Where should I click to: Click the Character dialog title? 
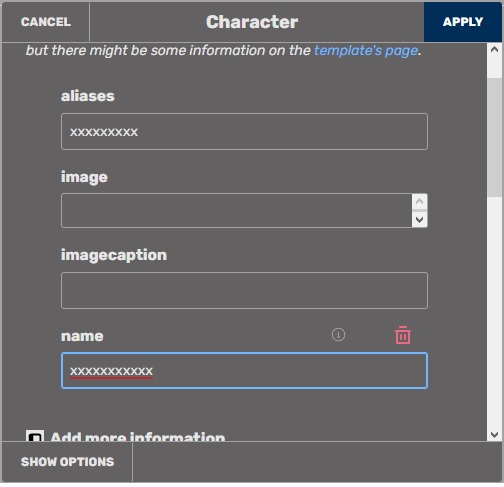click(252, 22)
